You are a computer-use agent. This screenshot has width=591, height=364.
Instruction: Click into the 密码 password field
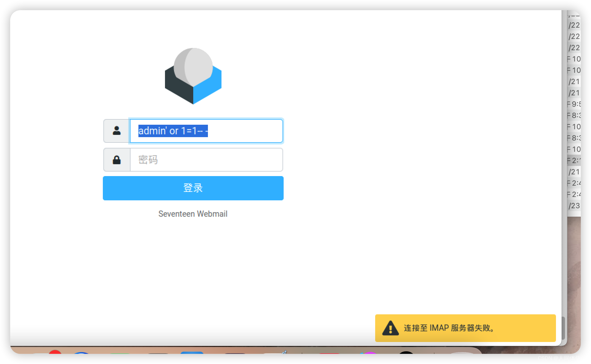[x=206, y=160]
